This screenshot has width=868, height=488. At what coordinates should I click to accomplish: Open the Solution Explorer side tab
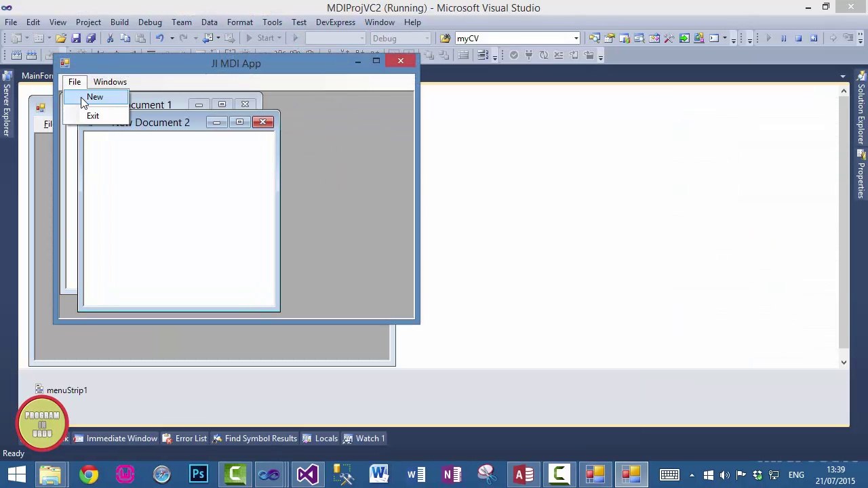click(x=861, y=108)
